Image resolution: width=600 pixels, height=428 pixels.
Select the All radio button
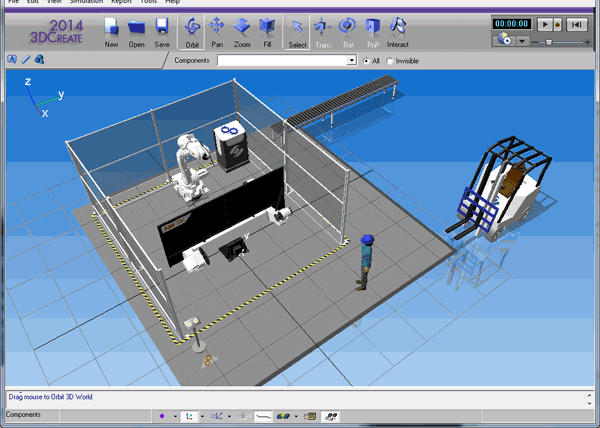tap(366, 61)
